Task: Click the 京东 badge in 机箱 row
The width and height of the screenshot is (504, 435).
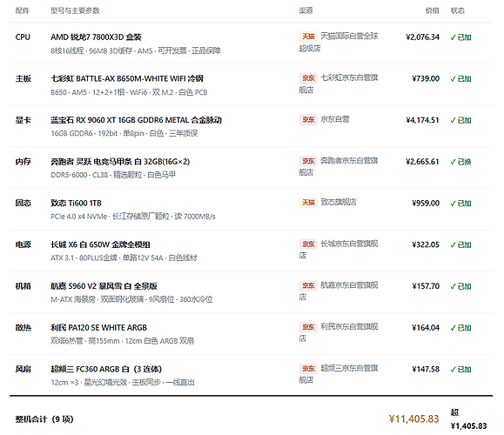Action: point(308,285)
